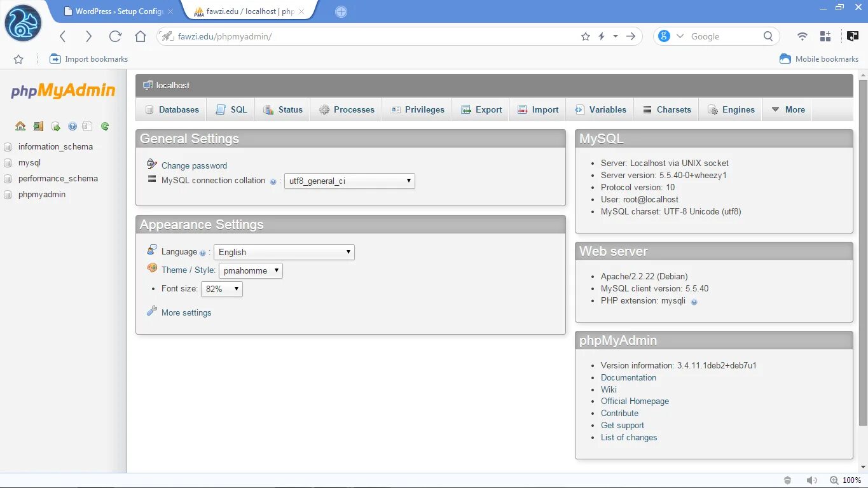This screenshot has height=488, width=868.
Task: Click the help icon beside Language label
Action: point(203,253)
